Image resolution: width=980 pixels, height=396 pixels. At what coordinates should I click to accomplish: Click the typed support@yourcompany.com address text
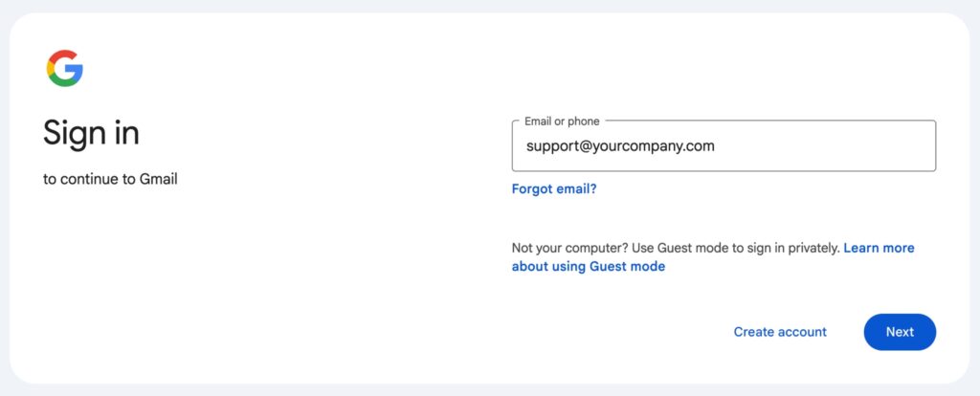pyautogui.click(x=620, y=146)
